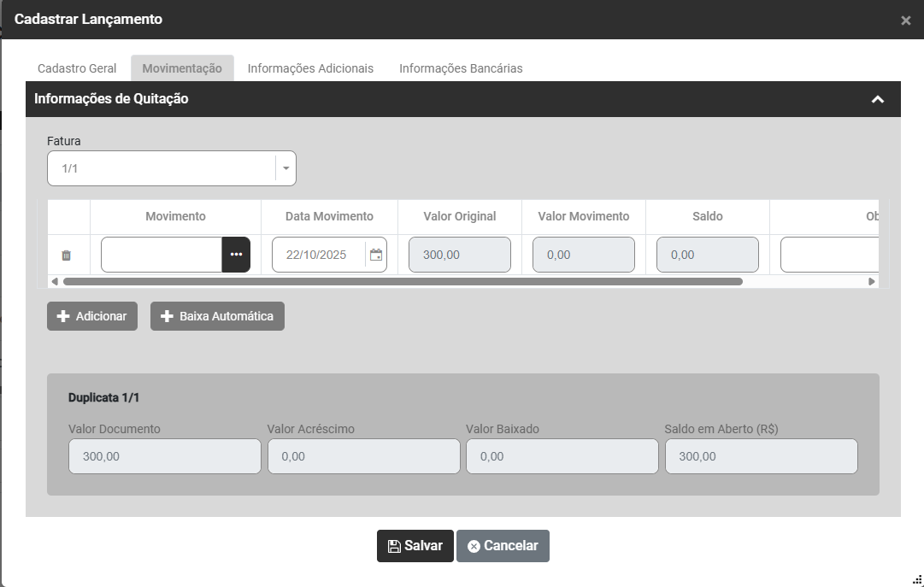
Task: Open Movimento lookup with ellipsis button
Action: click(236, 255)
